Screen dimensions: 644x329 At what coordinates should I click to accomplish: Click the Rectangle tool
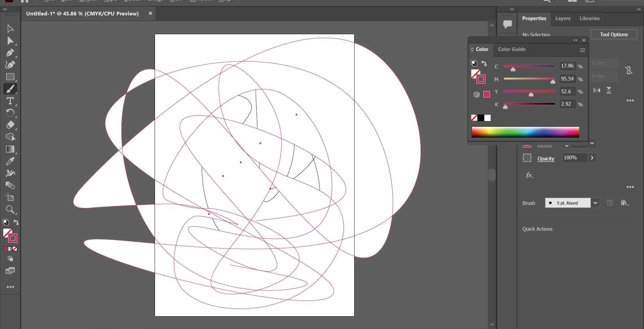click(10, 77)
